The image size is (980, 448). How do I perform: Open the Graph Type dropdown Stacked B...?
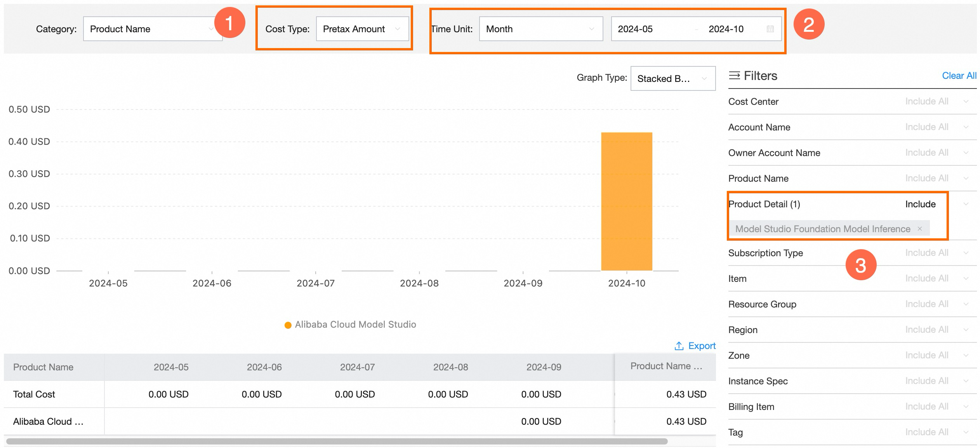pos(673,78)
